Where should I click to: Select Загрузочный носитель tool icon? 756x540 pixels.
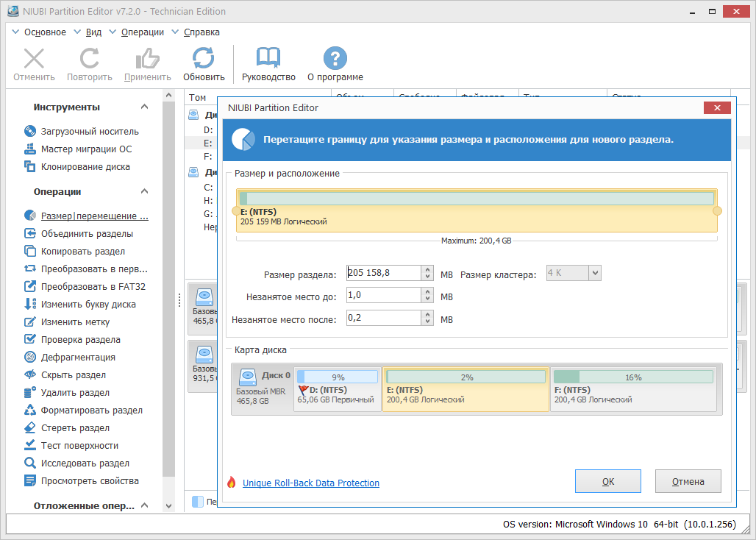[x=30, y=132]
